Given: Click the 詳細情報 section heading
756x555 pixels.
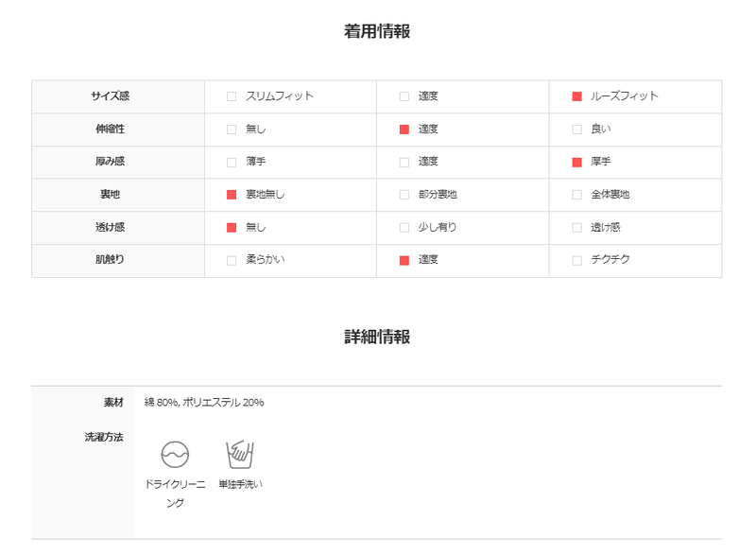Looking at the screenshot, I should pos(377,337).
